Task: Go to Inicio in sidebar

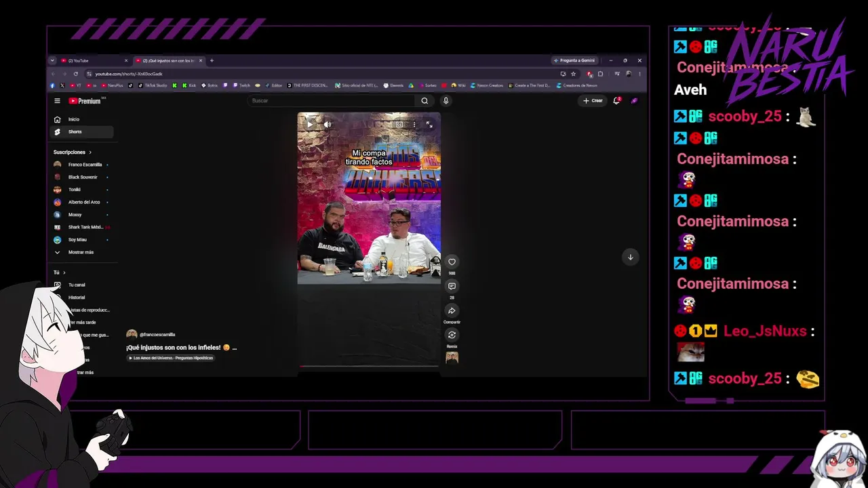Action: (83, 119)
